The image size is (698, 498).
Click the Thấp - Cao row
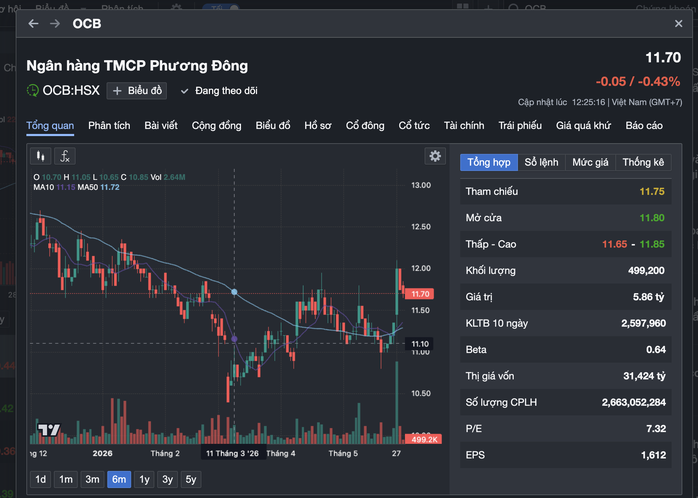565,244
